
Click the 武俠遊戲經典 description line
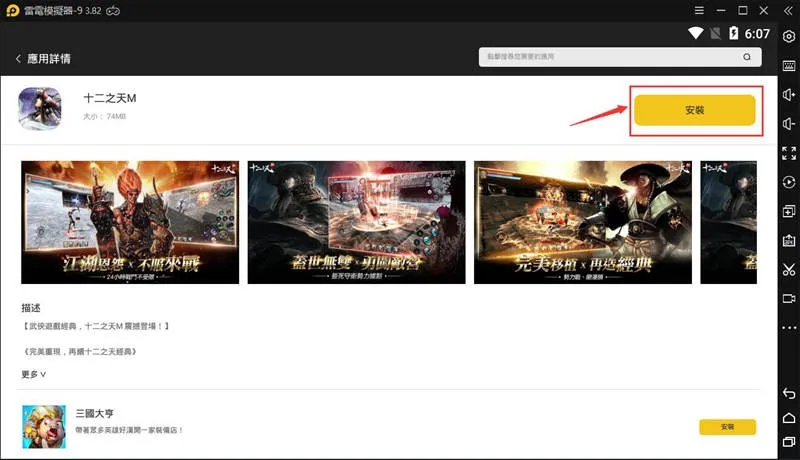95,326
